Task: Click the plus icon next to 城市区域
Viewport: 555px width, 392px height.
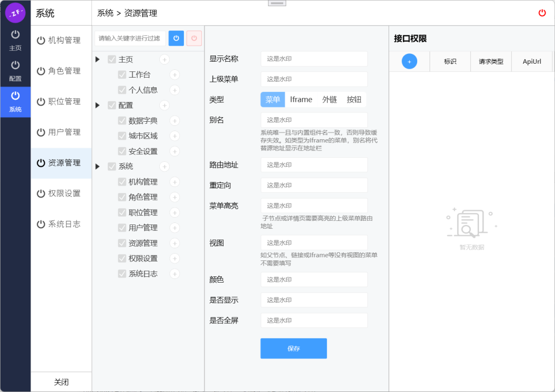Action: [x=175, y=136]
